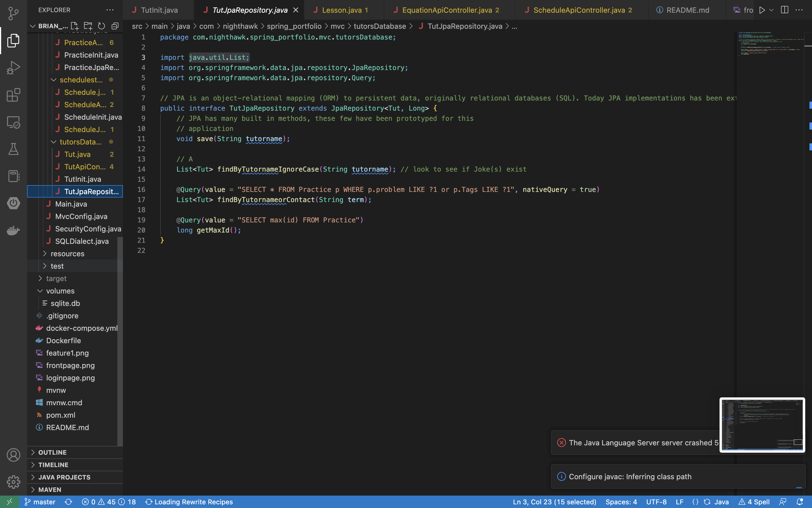
Task: Open the Spring Boot Dashboard icon
Action: coord(14,203)
